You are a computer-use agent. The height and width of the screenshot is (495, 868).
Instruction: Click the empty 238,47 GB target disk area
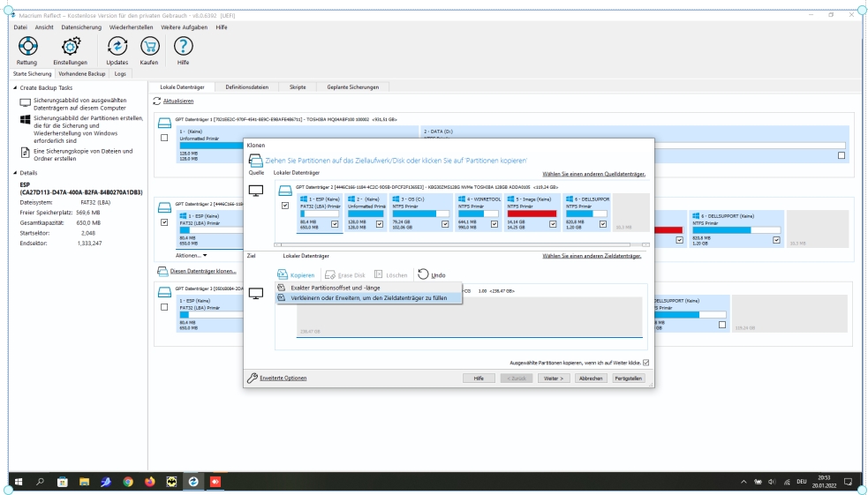[470, 316]
